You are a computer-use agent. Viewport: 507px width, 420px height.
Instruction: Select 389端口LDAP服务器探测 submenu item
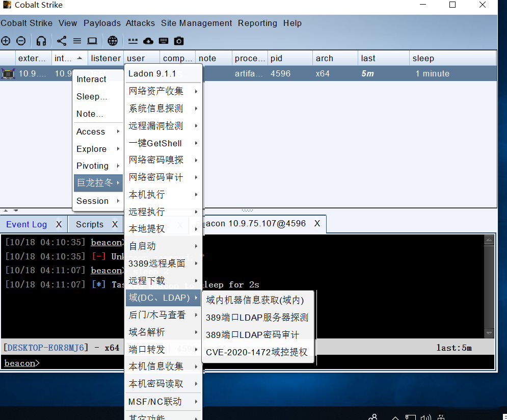258,318
